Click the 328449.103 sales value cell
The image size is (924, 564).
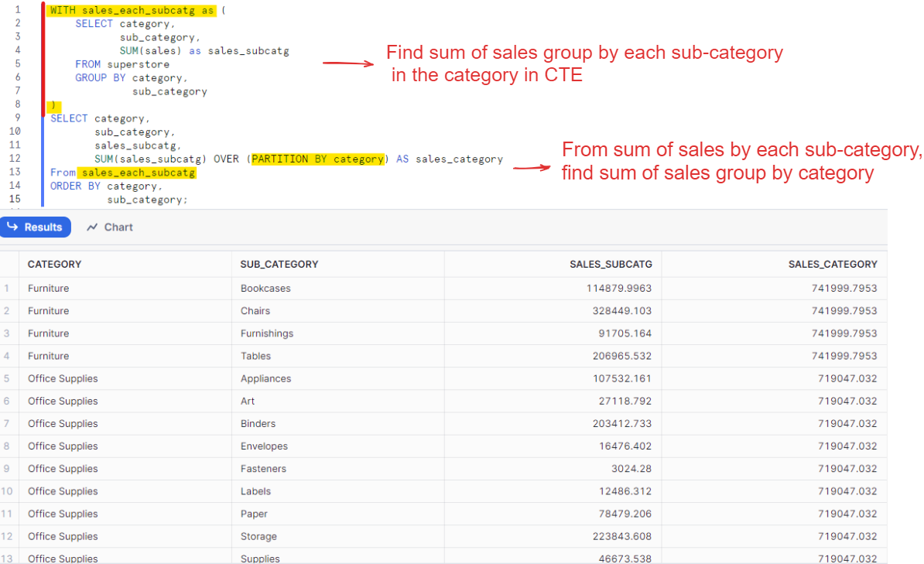click(x=619, y=311)
